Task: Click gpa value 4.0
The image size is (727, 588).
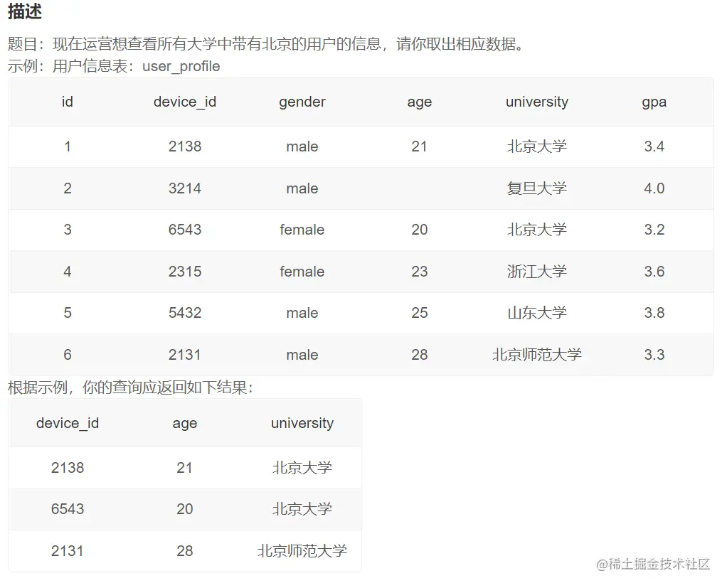Action: [x=654, y=188]
